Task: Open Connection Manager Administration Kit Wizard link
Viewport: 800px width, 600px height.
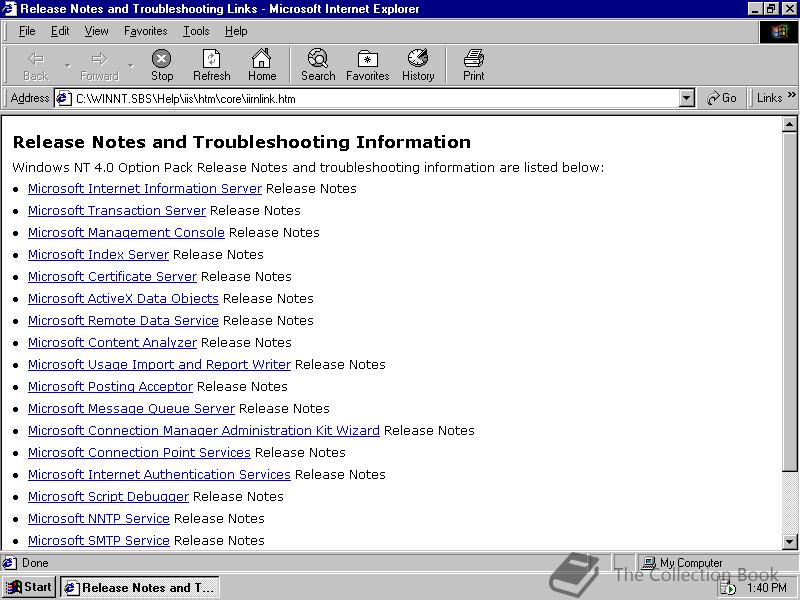Action: pyautogui.click(x=204, y=430)
